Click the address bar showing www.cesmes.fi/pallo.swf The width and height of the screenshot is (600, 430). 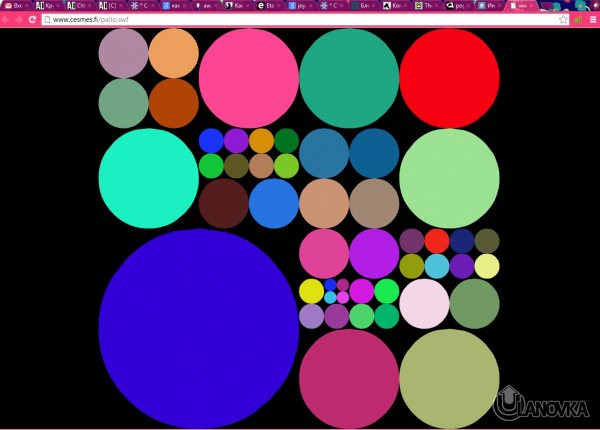(x=305, y=20)
